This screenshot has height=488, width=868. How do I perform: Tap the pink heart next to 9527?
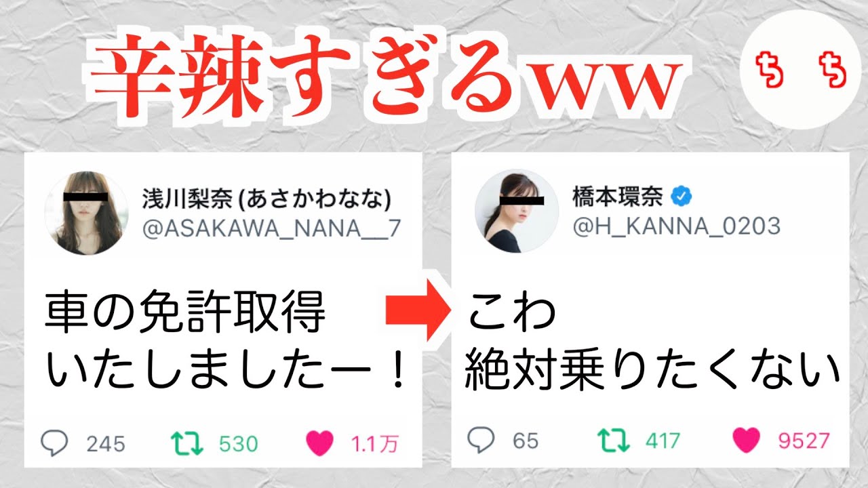[x=747, y=441]
